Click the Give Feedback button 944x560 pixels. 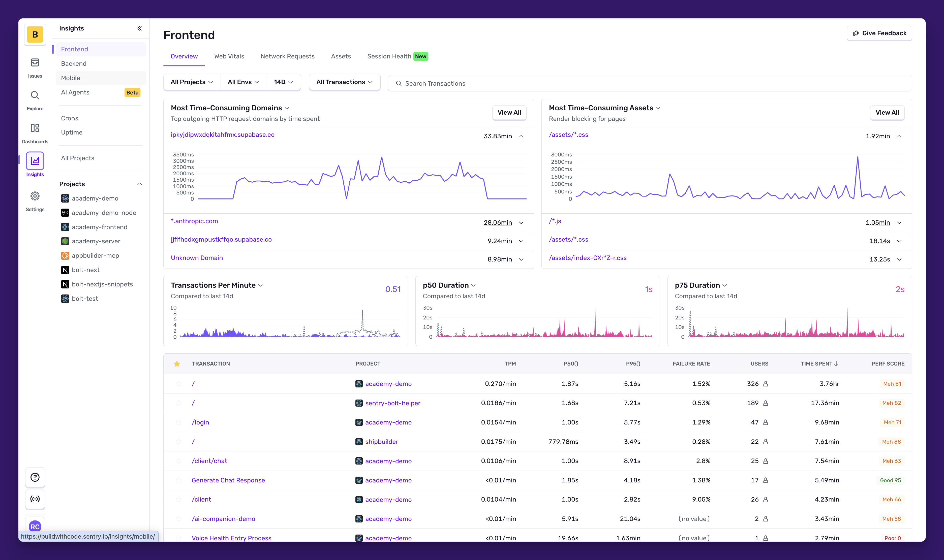pos(879,33)
